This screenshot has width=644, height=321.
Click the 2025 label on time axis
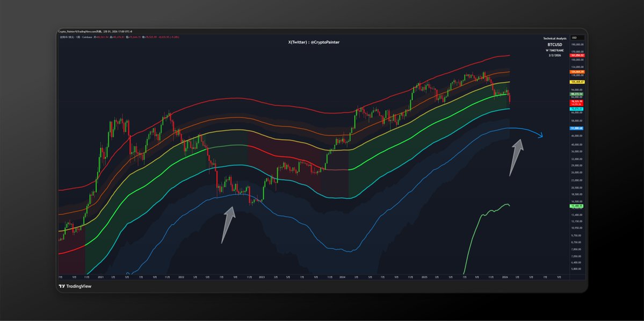424,277
